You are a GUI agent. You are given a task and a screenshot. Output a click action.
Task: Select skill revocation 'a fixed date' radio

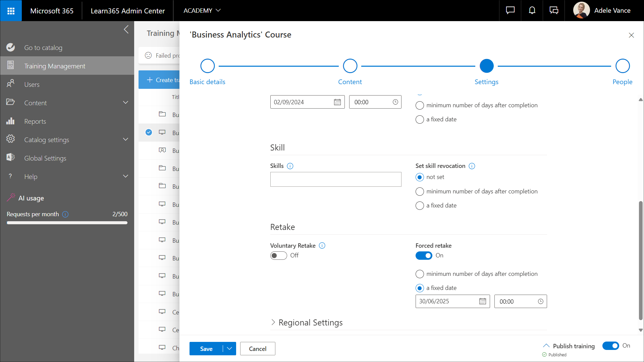(x=420, y=205)
